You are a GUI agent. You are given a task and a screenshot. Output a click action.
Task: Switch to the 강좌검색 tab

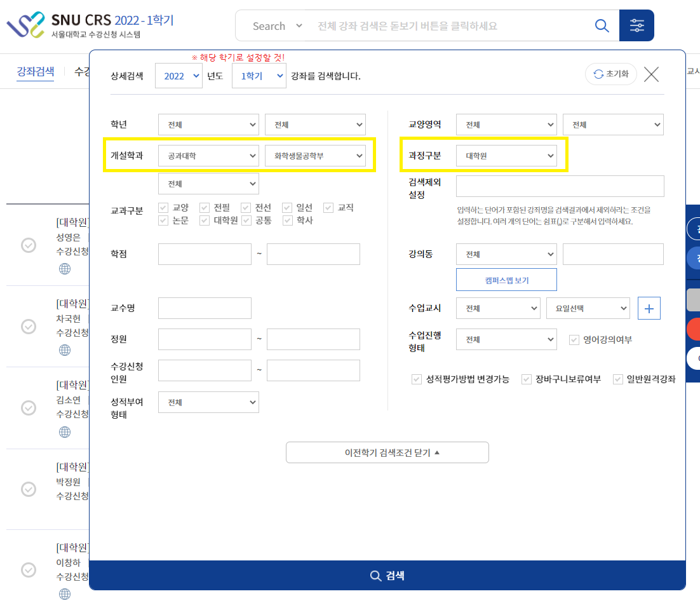(36, 71)
